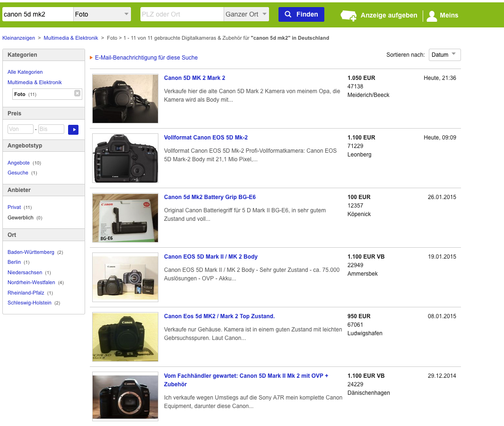Click the Heute, 21:36 date
Viewport: 504px width, 426px height.
[x=440, y=78]
